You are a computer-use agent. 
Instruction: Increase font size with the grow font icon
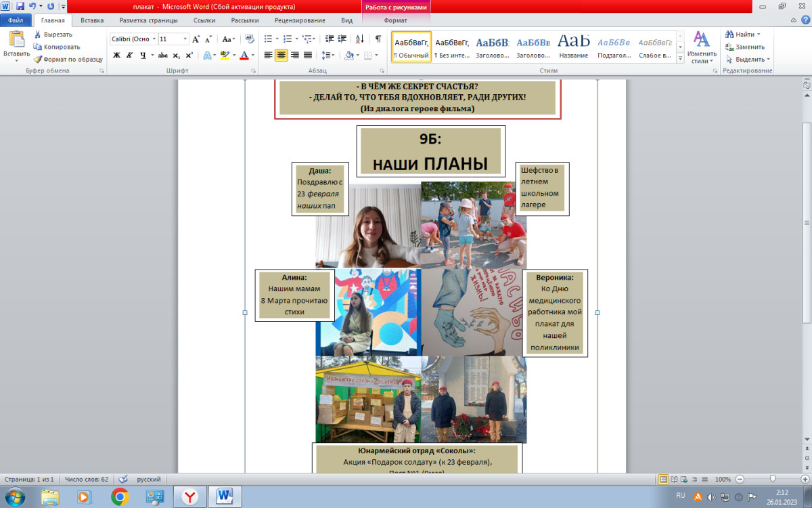tap(196, 39)
